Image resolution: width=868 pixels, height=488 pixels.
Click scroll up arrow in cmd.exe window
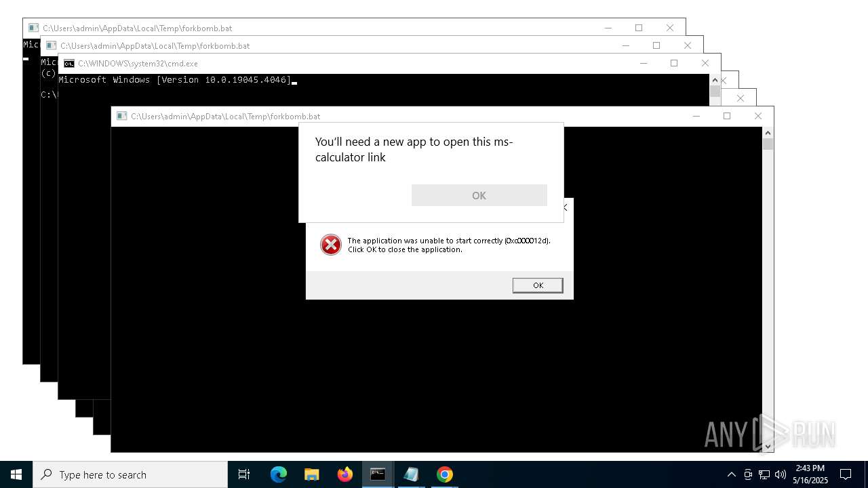715,80
